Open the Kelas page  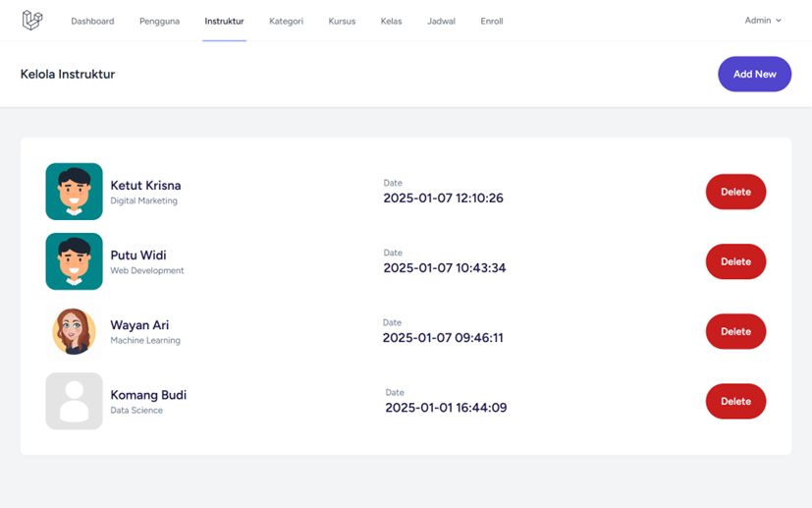coord(391,22)
